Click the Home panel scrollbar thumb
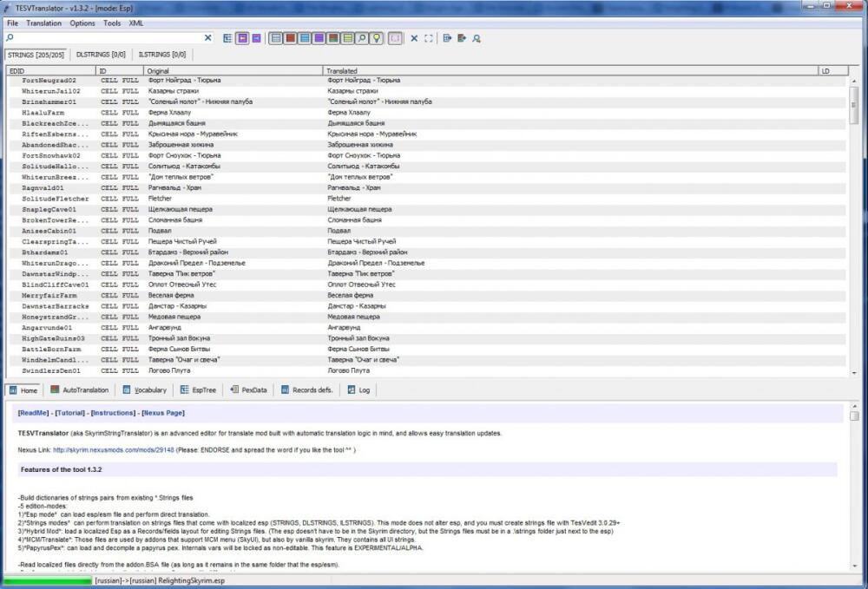 click(855, 416)
